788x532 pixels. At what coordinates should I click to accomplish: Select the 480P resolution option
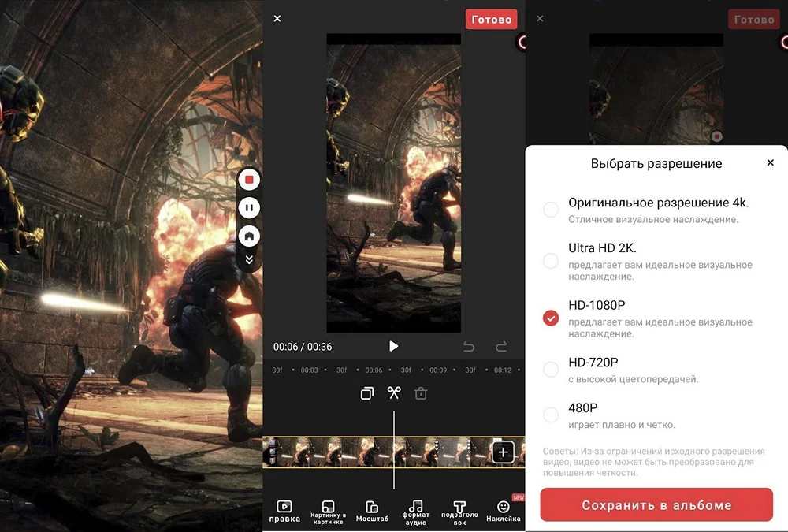551,415
